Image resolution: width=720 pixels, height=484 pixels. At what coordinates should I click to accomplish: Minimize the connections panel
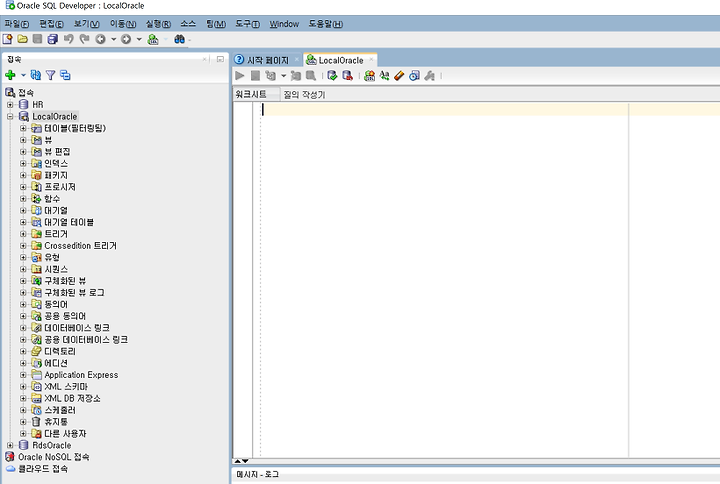coord(220,59)
